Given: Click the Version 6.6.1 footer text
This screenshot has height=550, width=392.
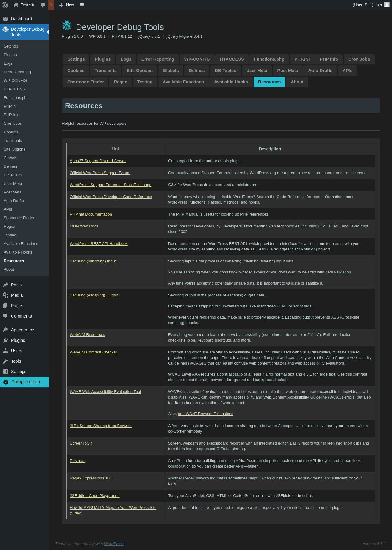Looking at the screenshot, I should 374,544.
